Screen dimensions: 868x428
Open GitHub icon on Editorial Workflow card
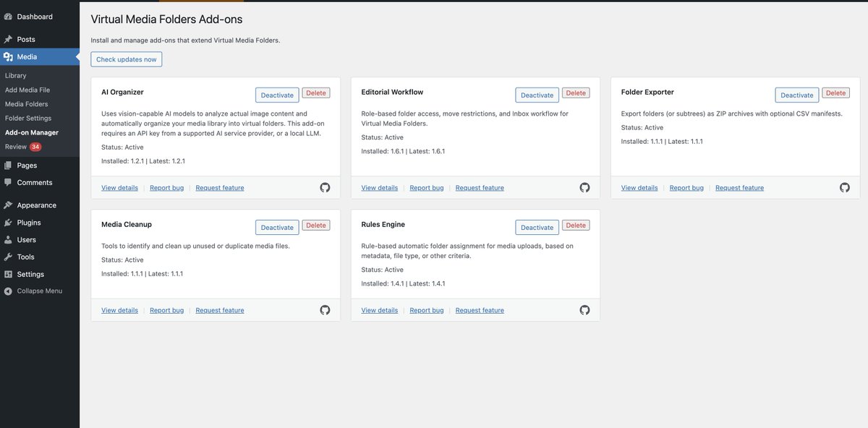tap(584, 187)
